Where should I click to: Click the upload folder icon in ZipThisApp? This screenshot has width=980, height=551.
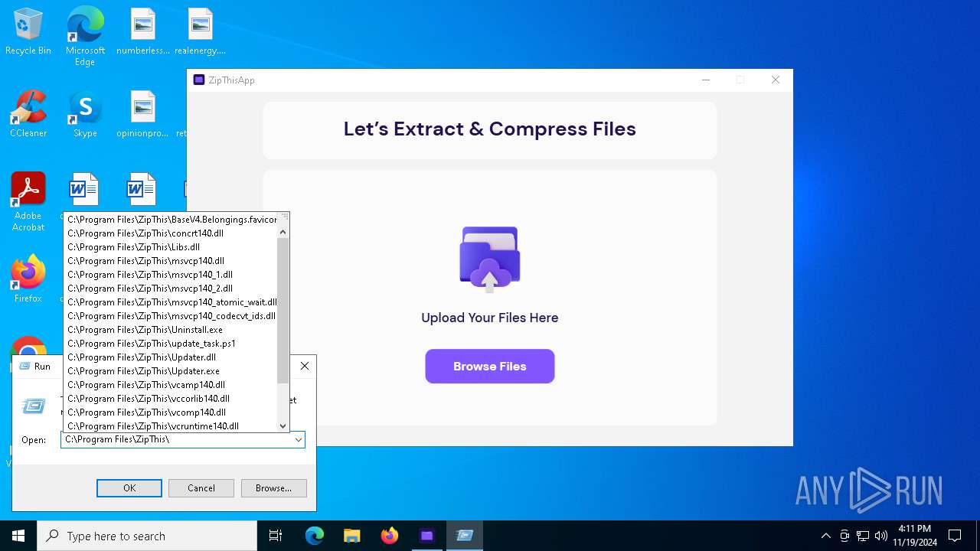pyautogui.click(x=490, y=259)
